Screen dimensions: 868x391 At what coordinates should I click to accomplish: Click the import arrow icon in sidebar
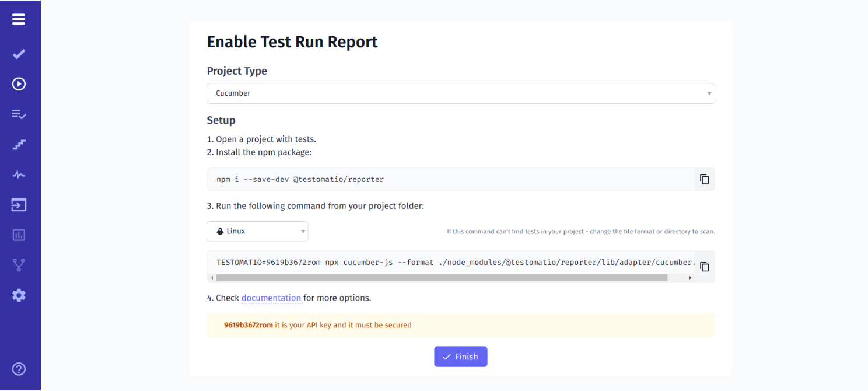click(19, 205)
